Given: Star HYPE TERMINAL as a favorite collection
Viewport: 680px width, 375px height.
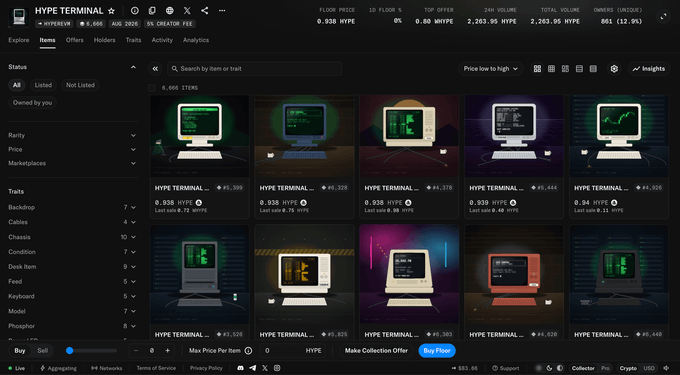Looking at the screenshot, I should 111,11.
